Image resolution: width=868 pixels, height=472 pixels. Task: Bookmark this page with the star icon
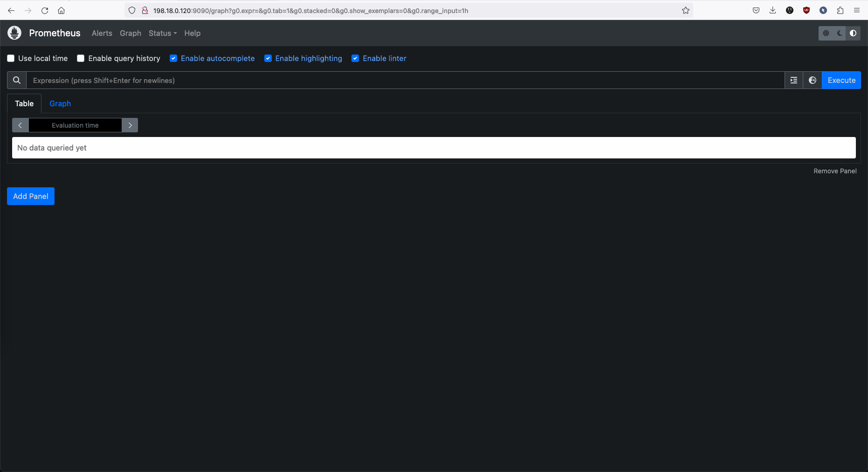(685, 10)
